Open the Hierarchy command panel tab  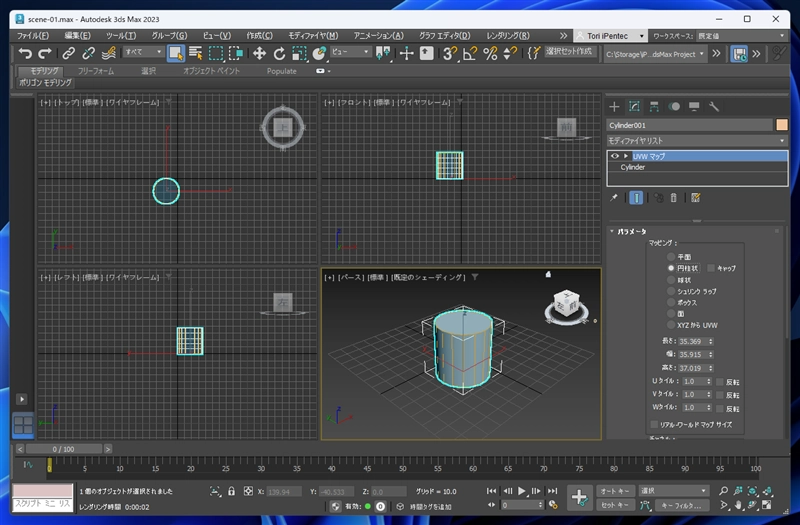pos(654,107)
